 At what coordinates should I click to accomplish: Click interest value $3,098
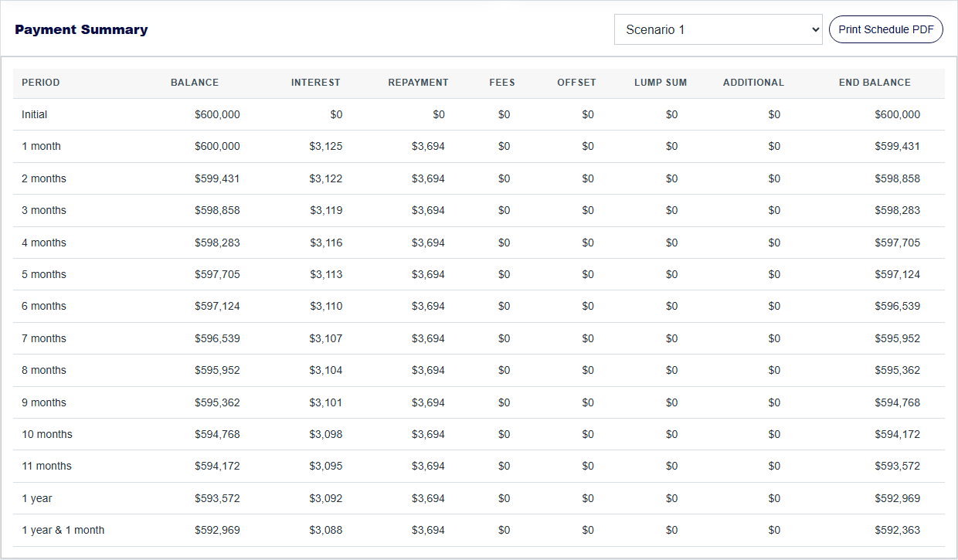pyautogui.click(x=326, y=434)
